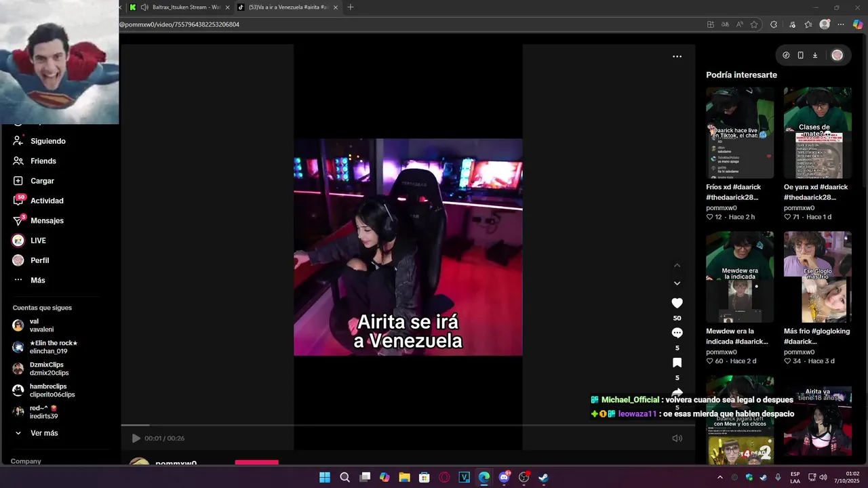Like the video with the heart icon

click(677, 303)
